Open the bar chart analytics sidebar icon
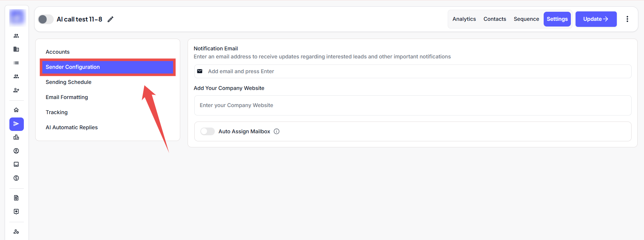 (x=16, y=137)
